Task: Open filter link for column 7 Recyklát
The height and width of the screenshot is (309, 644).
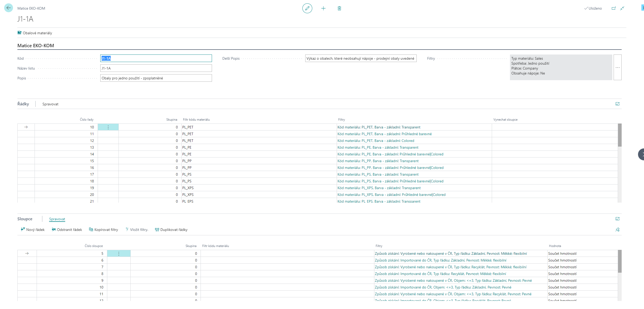Action: (x=451, y=267)
